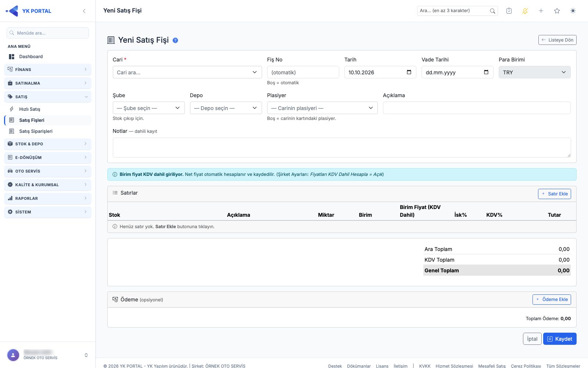Open the Plasiyer dropdown
Screen dimensions: 588x368
(x=322, y=108)
